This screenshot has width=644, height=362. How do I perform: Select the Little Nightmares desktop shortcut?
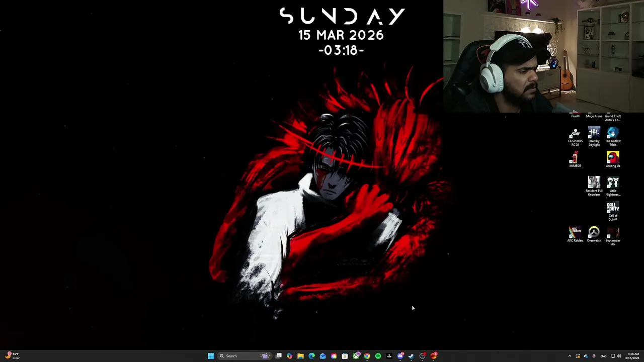[x=613, y=186]
